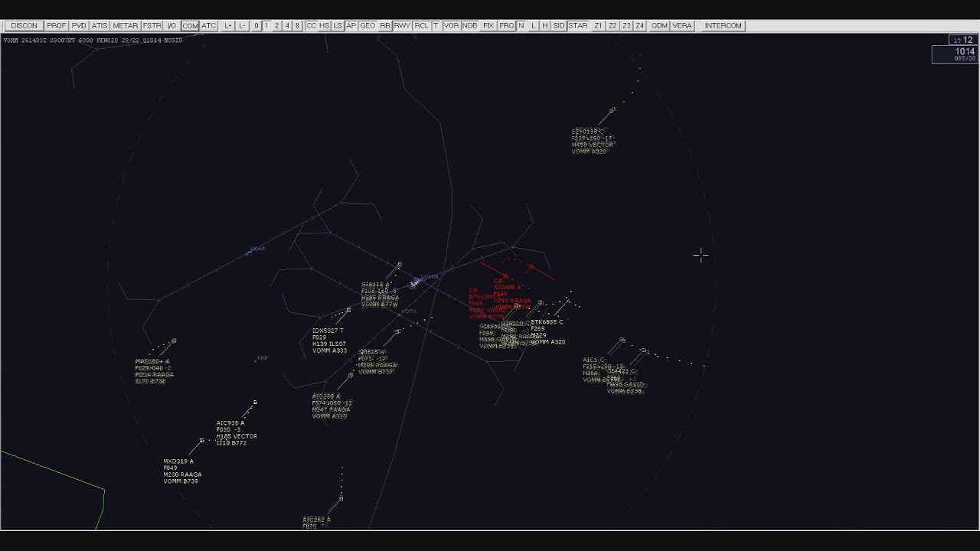980x551 pixels.
Task: Select the N airway filter
Action: pos(521,26)
